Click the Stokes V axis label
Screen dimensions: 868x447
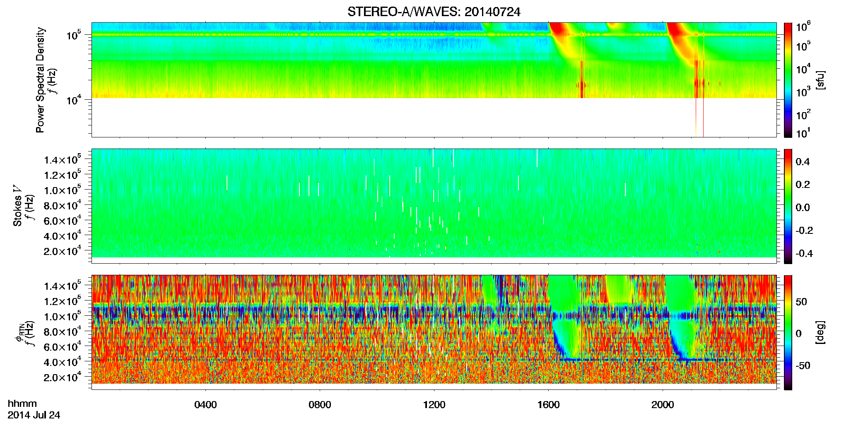(18, 206)
